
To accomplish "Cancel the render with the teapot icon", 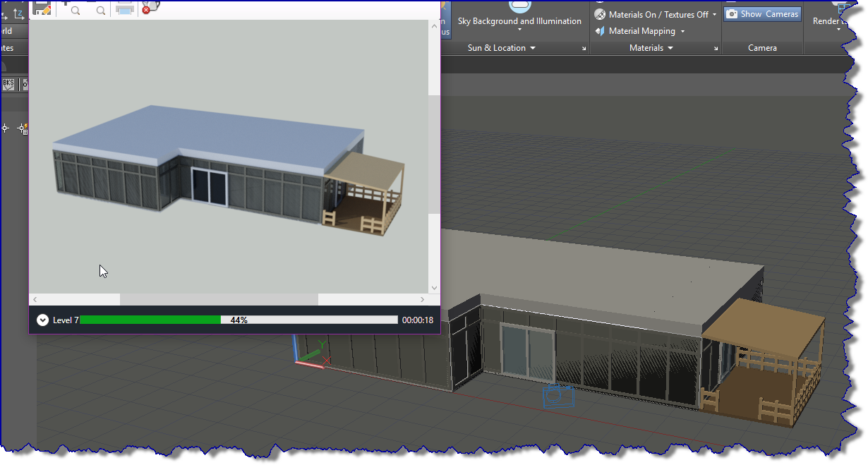I will pyautogui.click(x=150, y=7).
